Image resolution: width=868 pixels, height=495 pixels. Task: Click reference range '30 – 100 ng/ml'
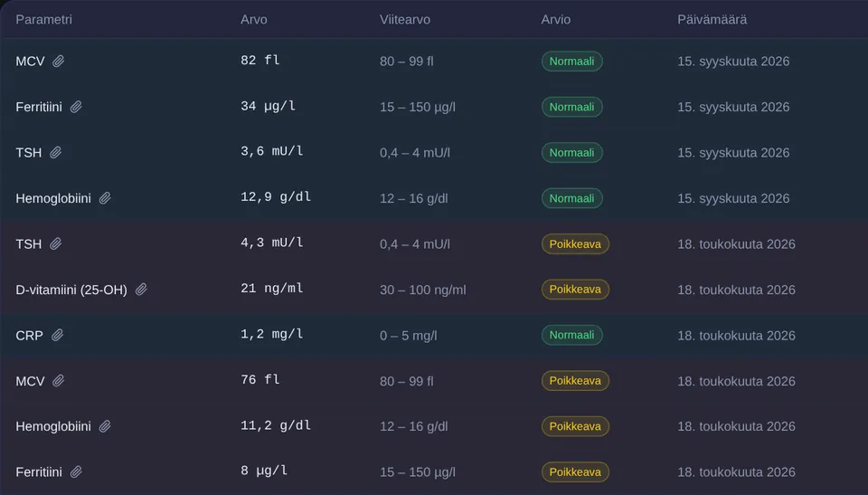(x=423, y=290)
